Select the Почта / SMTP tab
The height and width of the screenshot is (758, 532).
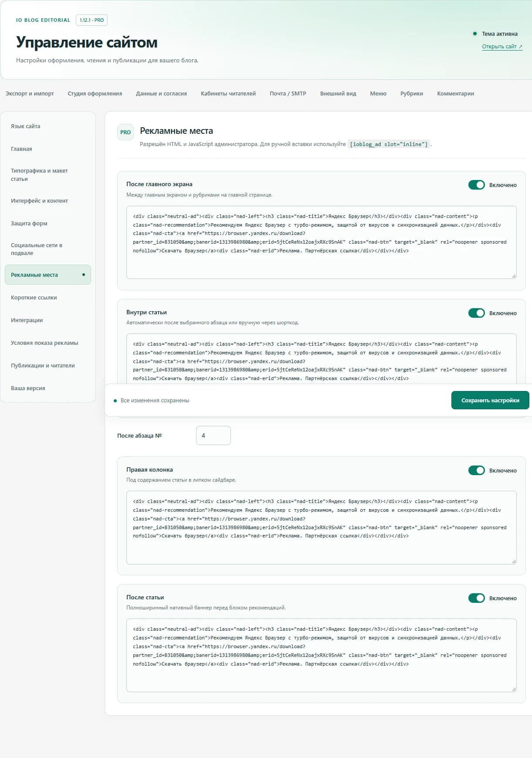288,93
